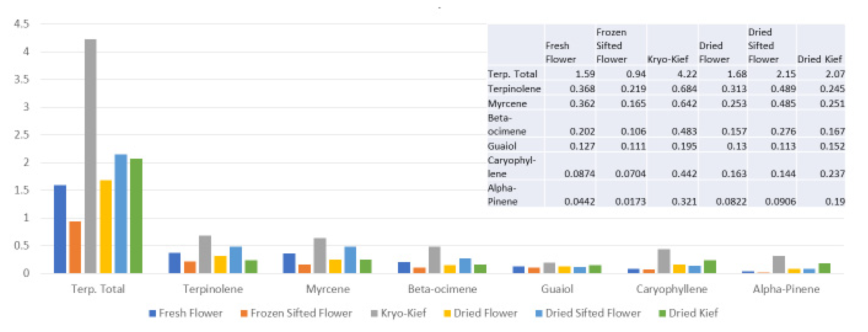Click the Caryophyllene axis label
This screenshot has height=332, width=868.
click(671, 289)
